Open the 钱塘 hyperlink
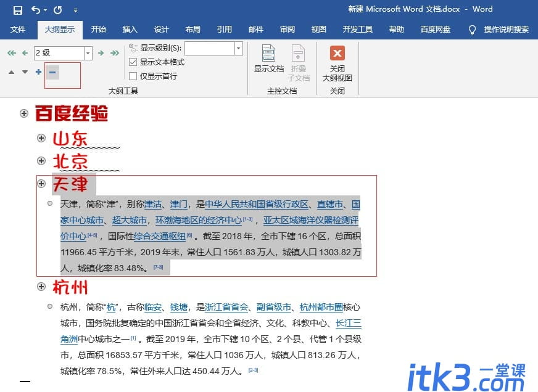 click(x=179, y=308)
